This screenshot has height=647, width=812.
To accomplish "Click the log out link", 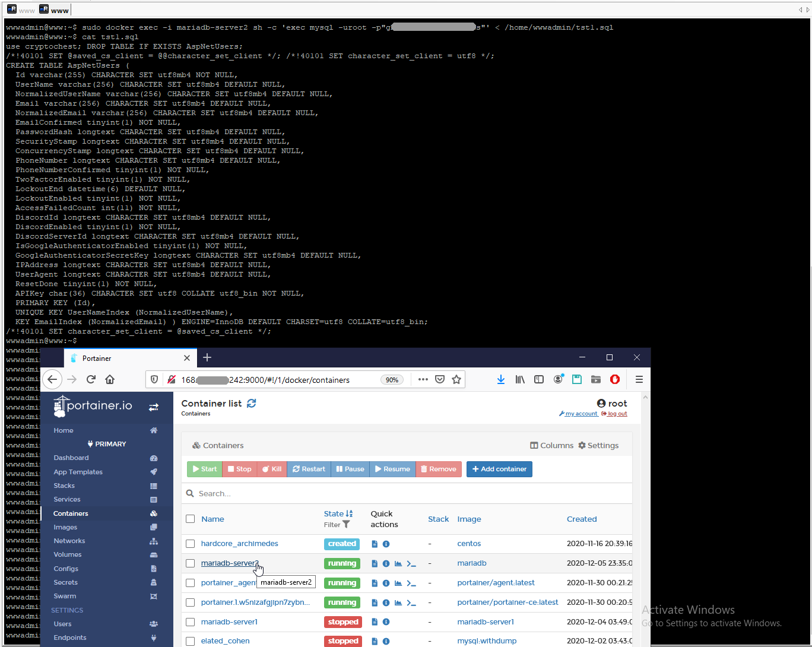I will (x=614, y=414).
